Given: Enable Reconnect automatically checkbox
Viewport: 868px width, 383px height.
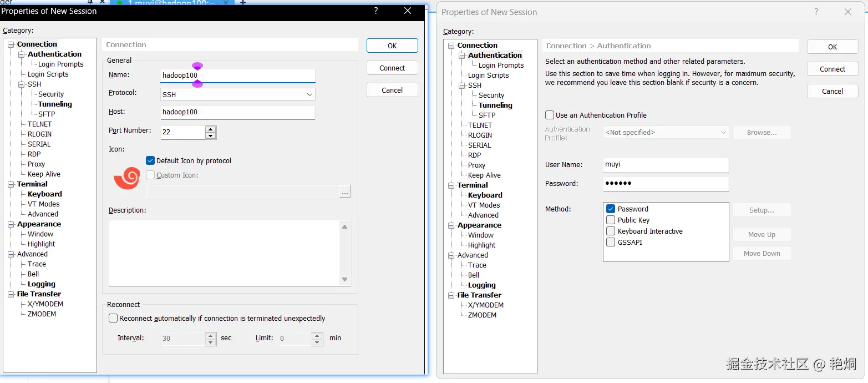Looking at the screenshot, I should point(113,318).
